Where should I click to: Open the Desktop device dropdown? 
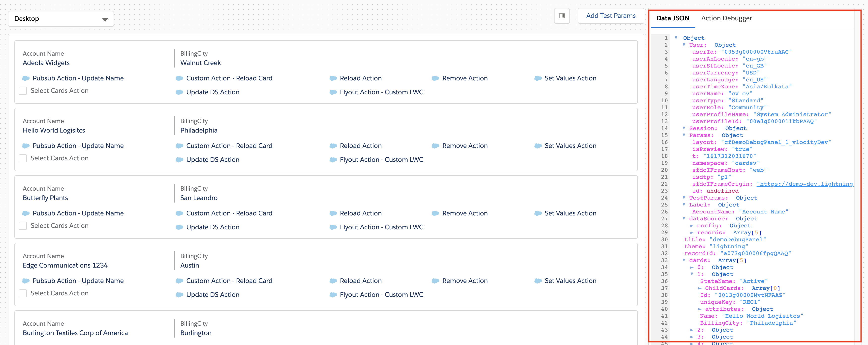coord(61,19)
